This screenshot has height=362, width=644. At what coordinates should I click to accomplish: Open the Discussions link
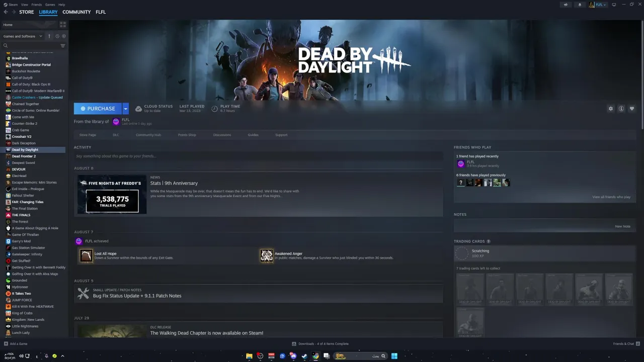point(222,135)
